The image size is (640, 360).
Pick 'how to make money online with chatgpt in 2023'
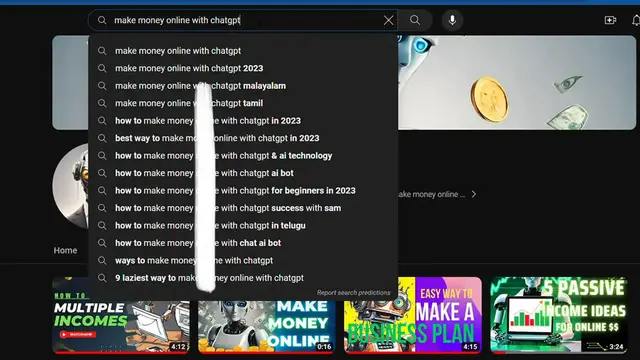pyautogui.click(x=243, y=121)
